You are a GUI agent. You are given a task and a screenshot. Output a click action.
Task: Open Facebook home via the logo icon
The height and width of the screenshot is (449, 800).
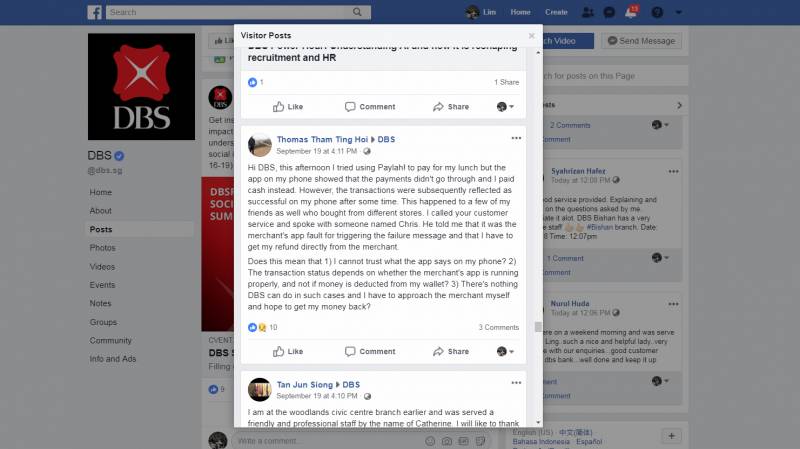[94, 12]
